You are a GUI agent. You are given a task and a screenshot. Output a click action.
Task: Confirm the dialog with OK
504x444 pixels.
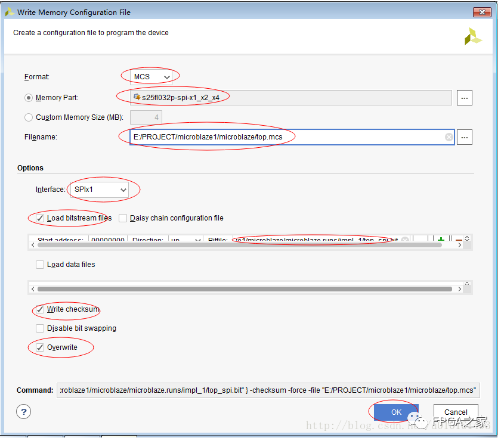tap(396, 412)
